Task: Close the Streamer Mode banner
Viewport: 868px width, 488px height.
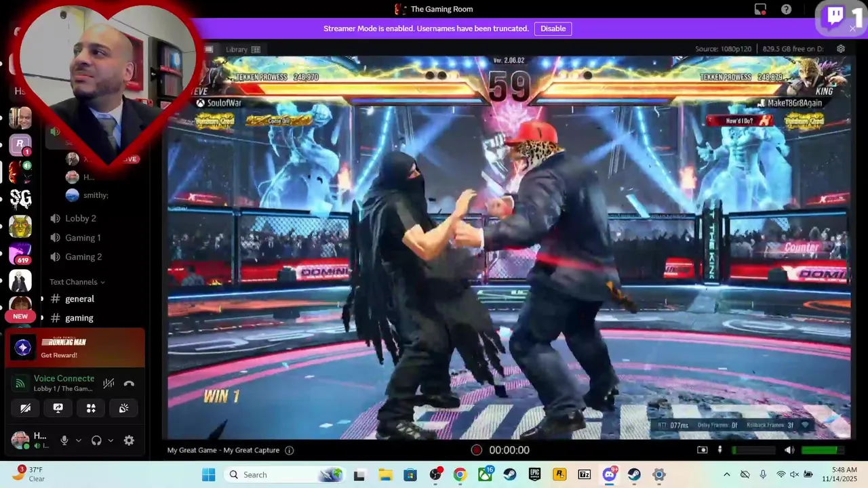Action: [852, 28]
